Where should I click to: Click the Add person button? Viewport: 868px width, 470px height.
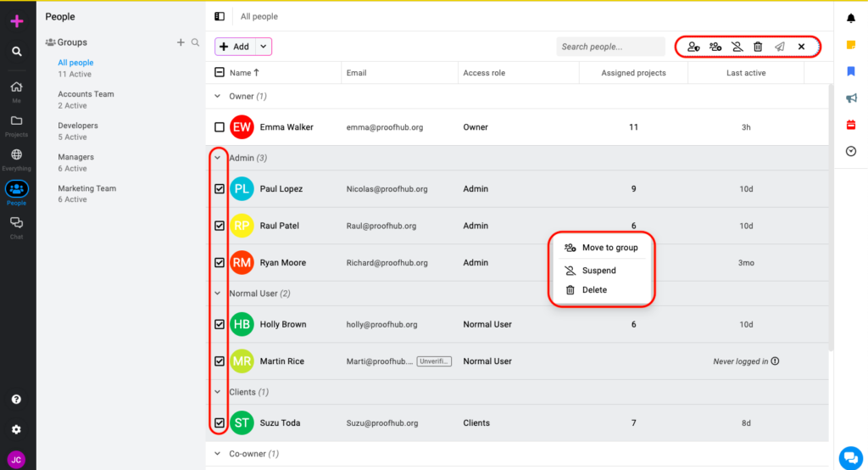(235, 47)
